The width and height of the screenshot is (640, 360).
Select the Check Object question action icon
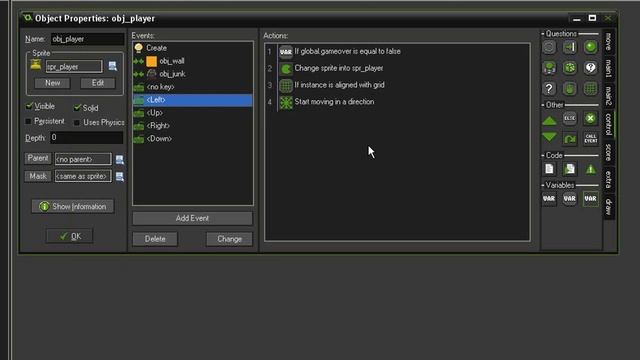point(590,47)
